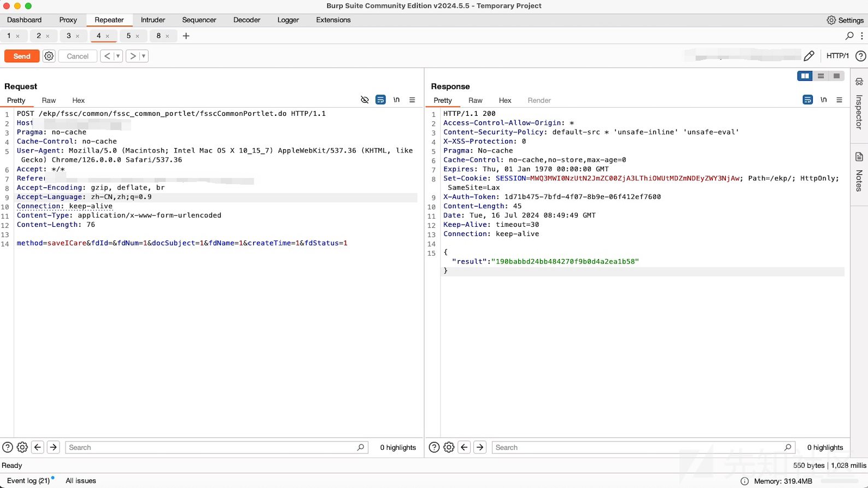Click the Memory info icon
868x488 pixels.
click(x=744, y=481)
